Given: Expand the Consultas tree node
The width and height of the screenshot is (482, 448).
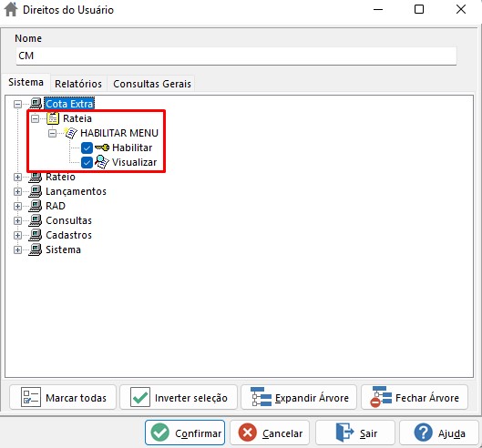Looking at the screenshot, I should [17, 220].
